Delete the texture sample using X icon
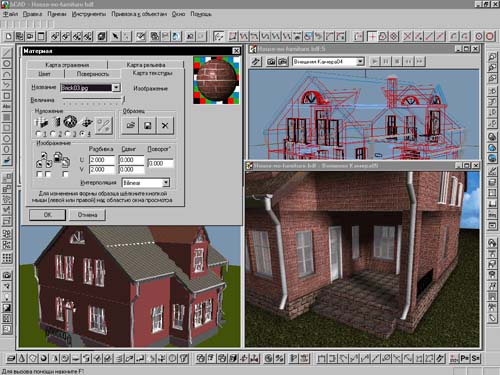 click(x=165, y=125)
